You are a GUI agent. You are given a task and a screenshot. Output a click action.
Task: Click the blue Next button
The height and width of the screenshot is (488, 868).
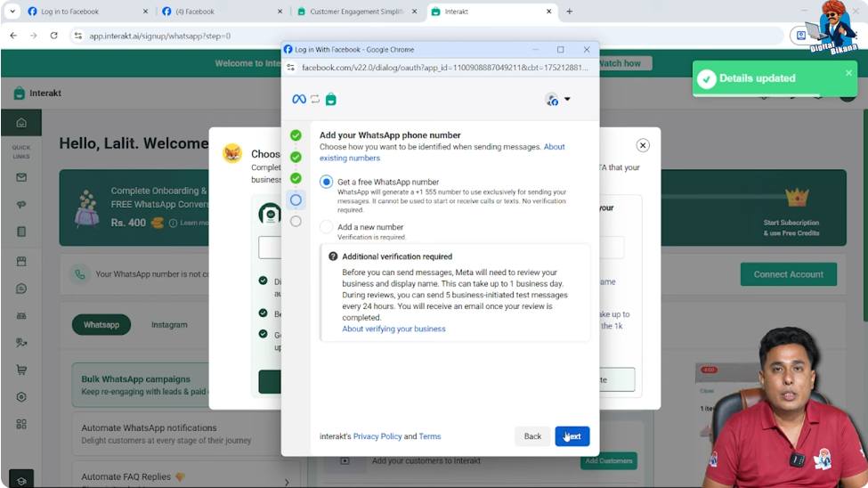572,436
